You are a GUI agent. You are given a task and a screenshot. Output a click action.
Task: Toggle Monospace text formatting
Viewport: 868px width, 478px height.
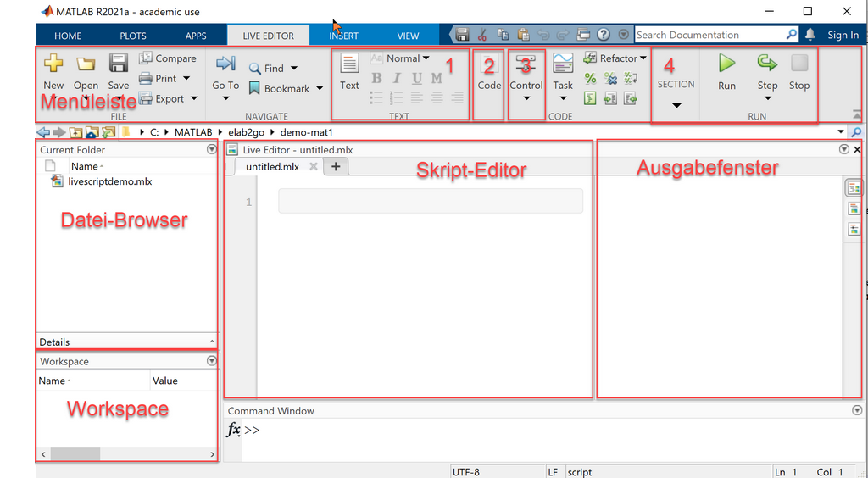click(x=437, y=79)
